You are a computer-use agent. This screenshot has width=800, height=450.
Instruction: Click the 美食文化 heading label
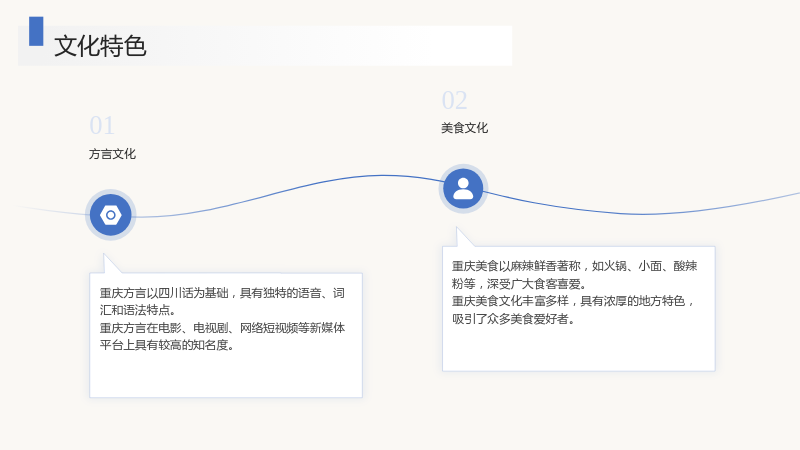coord(464,128)
